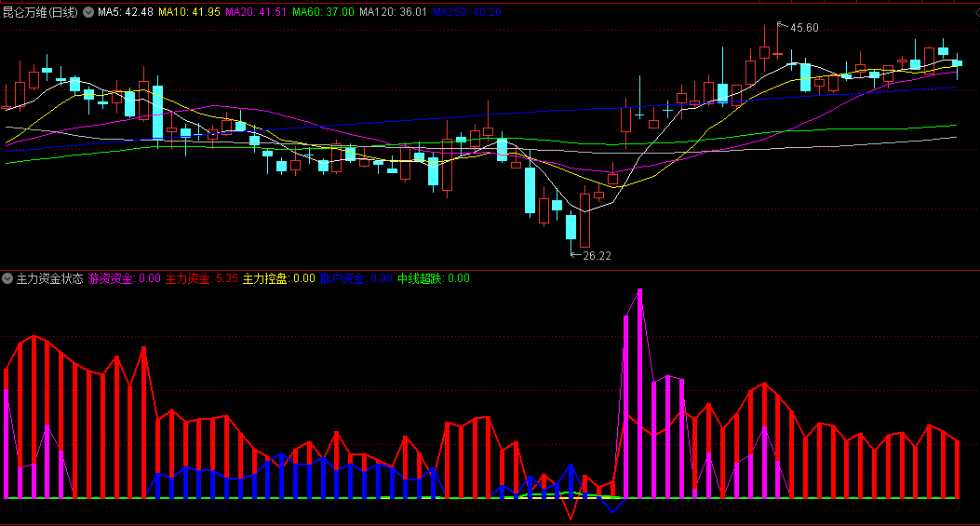Open dropdown next to 昆仑万维(日线) title
Image resolution: width=980 pixels, height=526 pixels.
point(88,12)
